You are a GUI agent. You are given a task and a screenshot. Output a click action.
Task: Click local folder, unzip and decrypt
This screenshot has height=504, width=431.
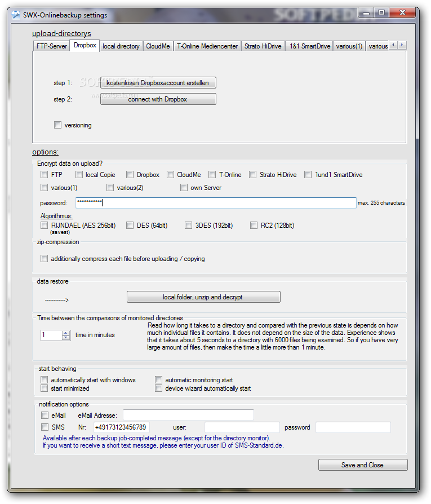point(203,297)
